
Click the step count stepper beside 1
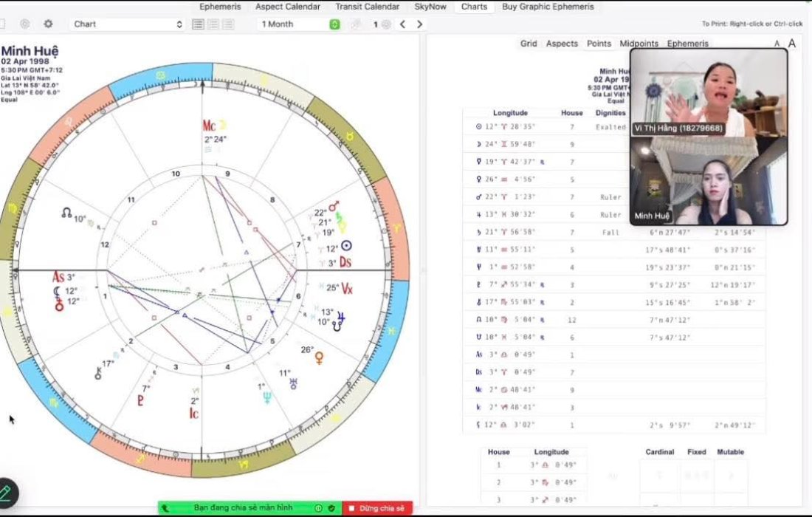click(385, 24)
